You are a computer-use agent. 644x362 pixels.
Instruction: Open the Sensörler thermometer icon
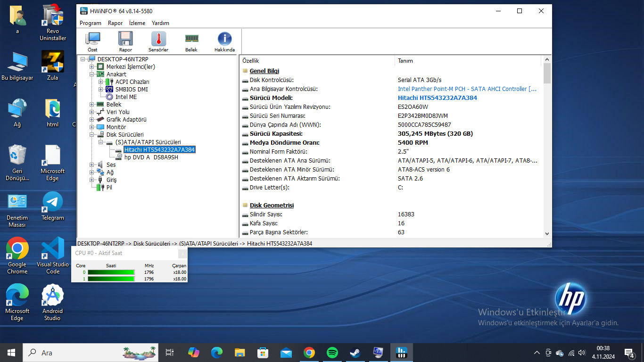coord(158,41)
